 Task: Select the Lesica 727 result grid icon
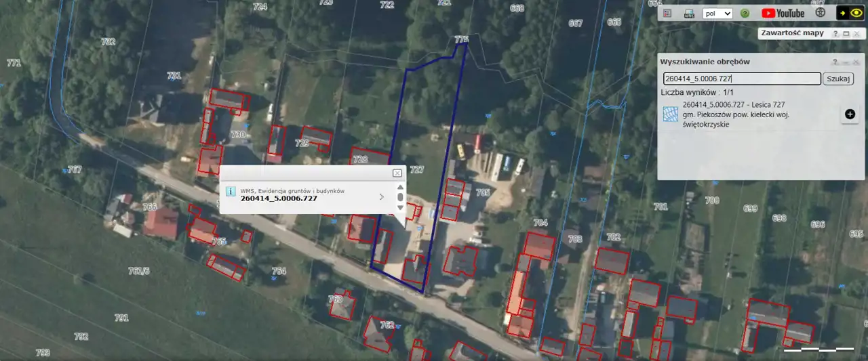coord(671,114)
